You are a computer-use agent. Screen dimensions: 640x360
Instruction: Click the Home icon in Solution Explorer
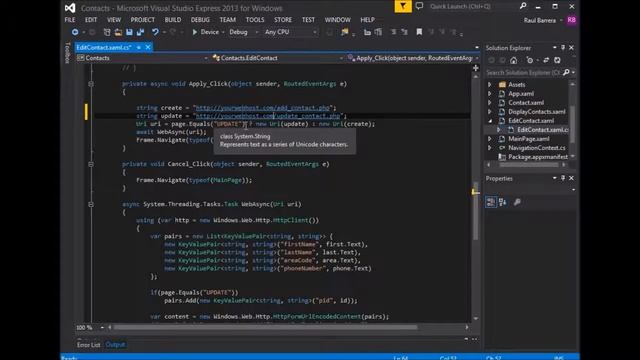pyautogui.click(x=513, y=60)
